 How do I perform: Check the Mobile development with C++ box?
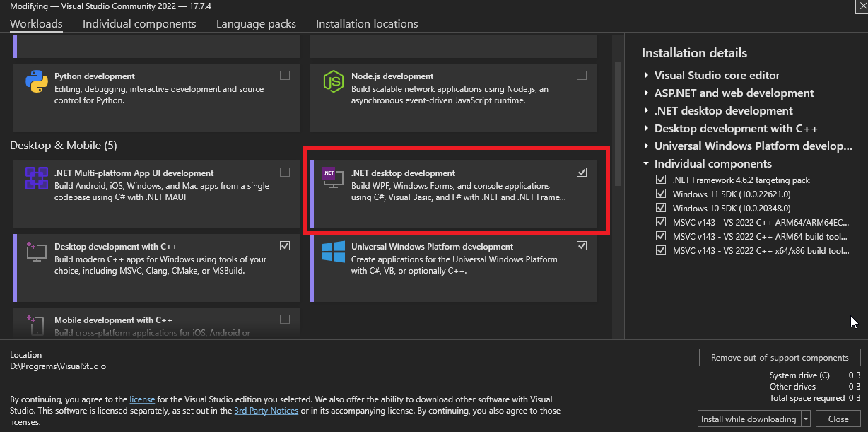[x=285, y=319]
